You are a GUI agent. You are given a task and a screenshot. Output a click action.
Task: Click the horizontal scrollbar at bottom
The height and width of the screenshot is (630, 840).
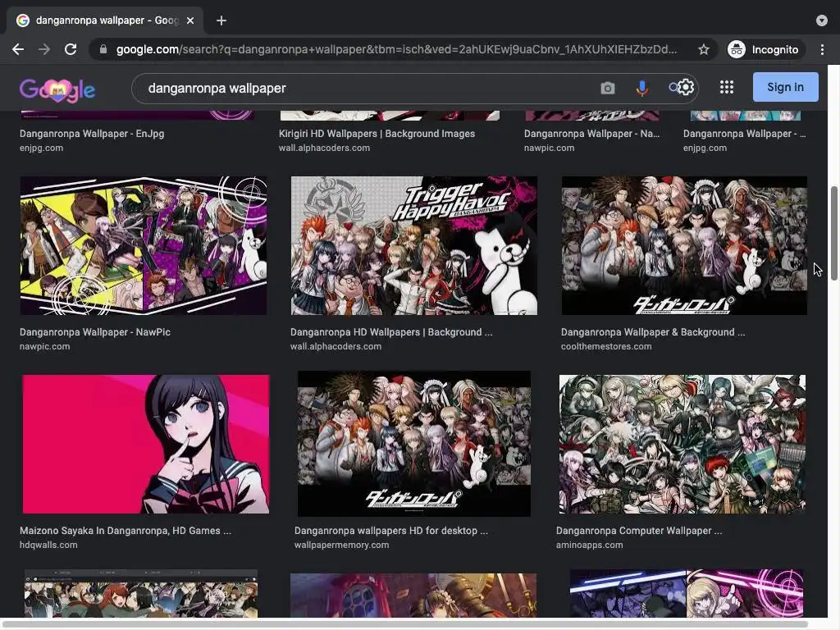tap(406, 624)
